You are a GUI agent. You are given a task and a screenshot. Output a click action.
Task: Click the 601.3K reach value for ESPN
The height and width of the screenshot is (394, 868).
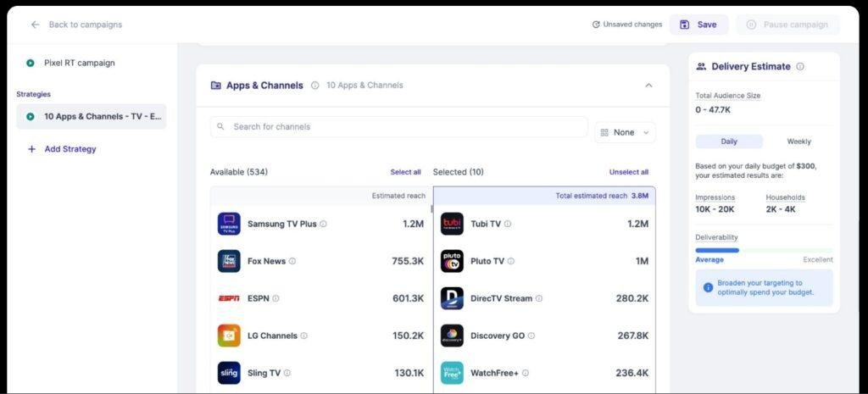coord(409,298)
